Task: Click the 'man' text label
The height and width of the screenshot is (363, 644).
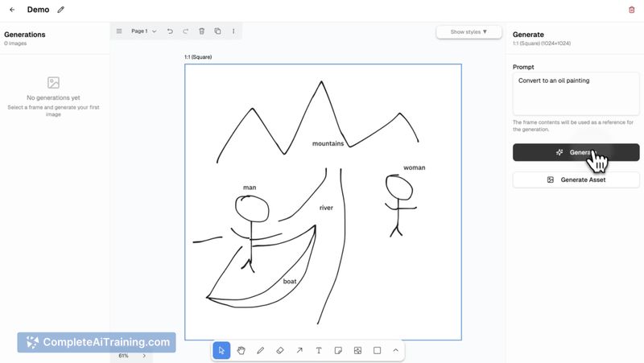Action: (x=250, y=188)
